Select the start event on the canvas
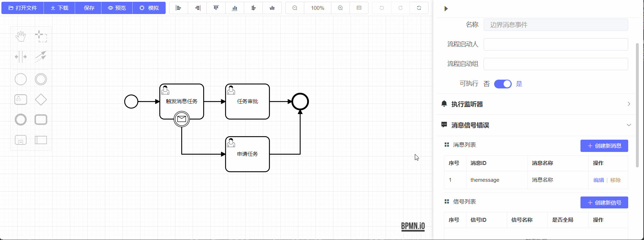Image resolution: width=644 pixels, height=240 pixels. click(x=131, y=102)
